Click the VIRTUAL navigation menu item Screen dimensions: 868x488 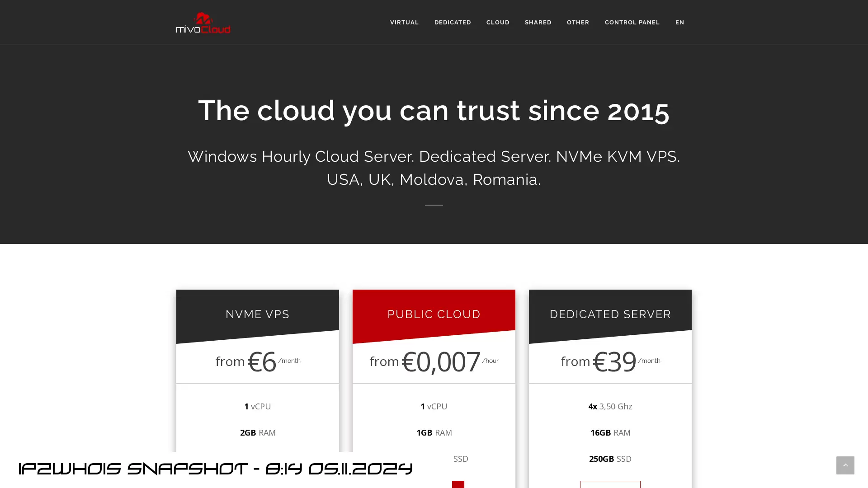click(404, 22)
